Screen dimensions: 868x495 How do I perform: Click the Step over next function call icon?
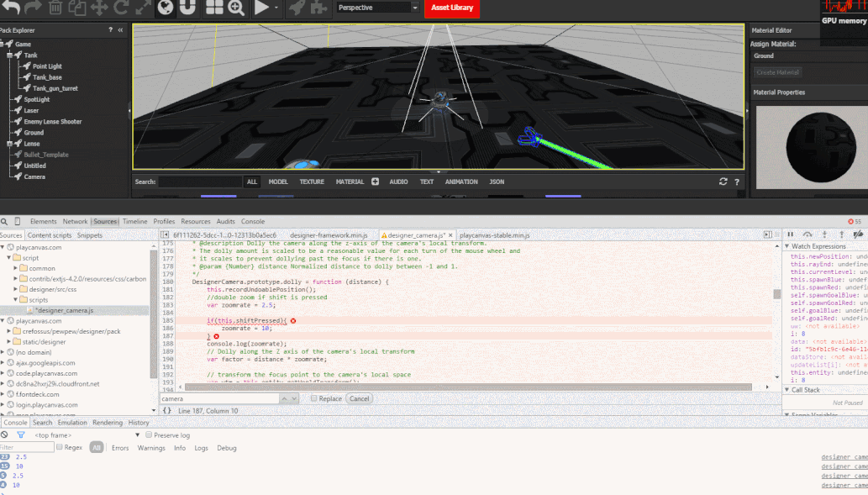pos(807,234)
